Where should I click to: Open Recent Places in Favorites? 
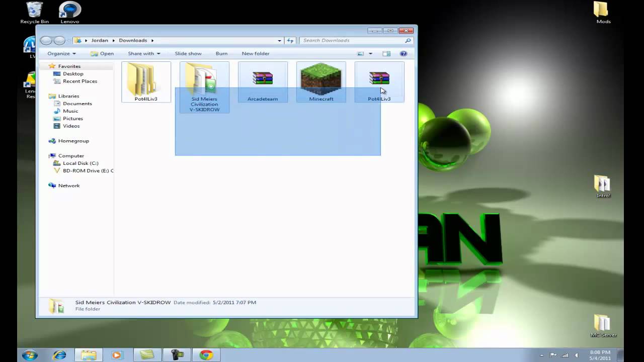[x=80, y=81]
